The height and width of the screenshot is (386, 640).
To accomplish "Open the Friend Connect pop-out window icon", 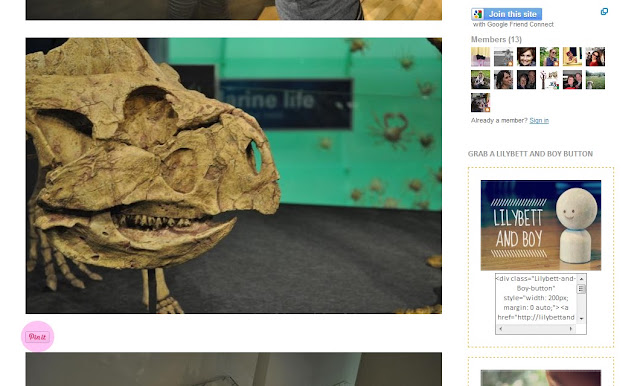I will (604, 11).
